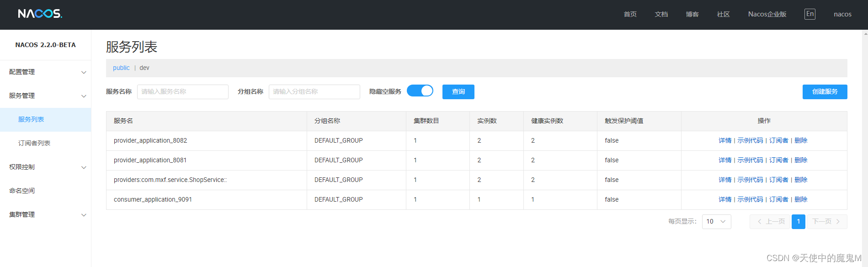Open 命名空间 in the sidebar
This screenshot has height=267, width=868.
tap(22, 191)
